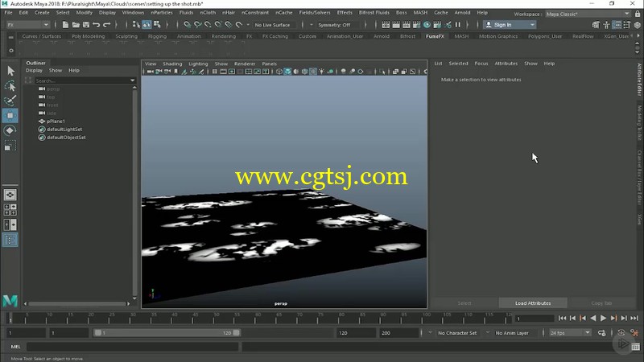
Task: Activate the Select tool in the Tool Box
Action: [10, 71]
